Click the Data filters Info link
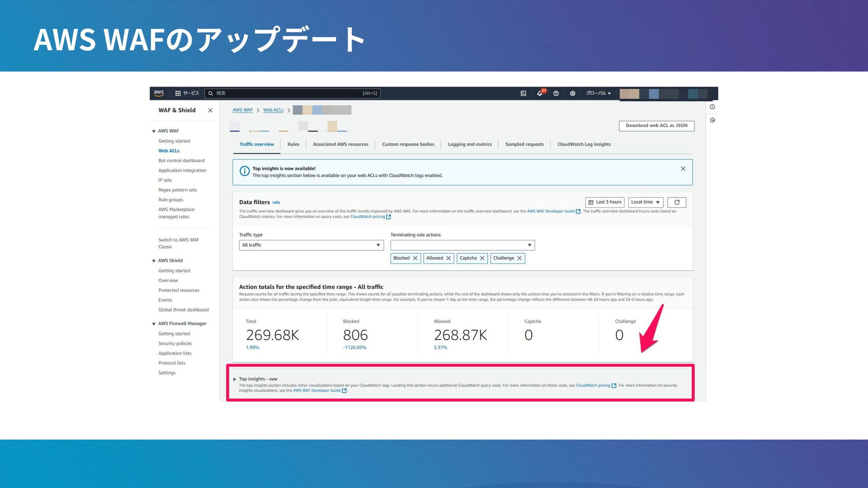This screenshot has height=488, width=868. 276,203
